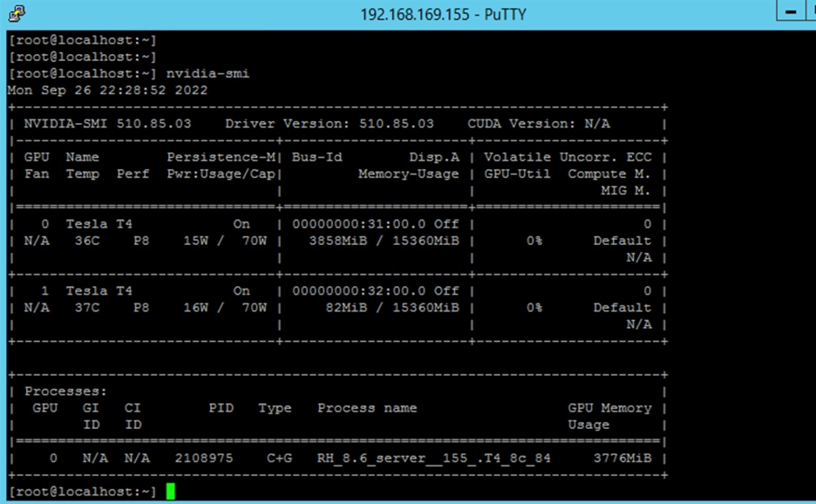This screenshot has height=504, width=816.
Task: Click the 'MIG M.' column header
Action: pyautogui.click(x=626, y=191)
